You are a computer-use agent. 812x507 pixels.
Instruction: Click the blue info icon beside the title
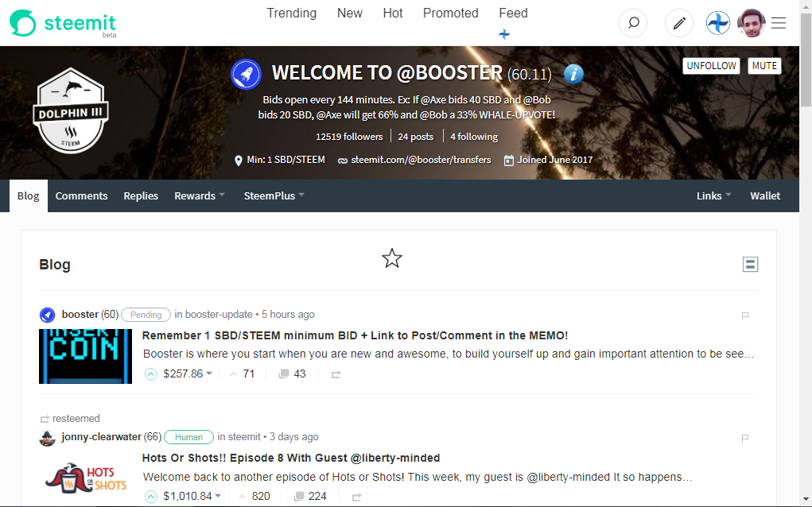[573, 74]
